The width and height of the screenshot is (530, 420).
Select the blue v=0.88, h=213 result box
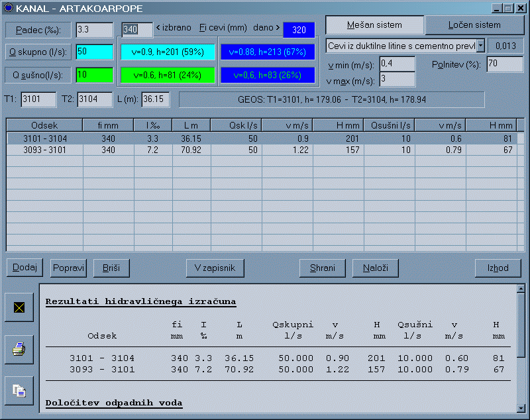(267, 52)
